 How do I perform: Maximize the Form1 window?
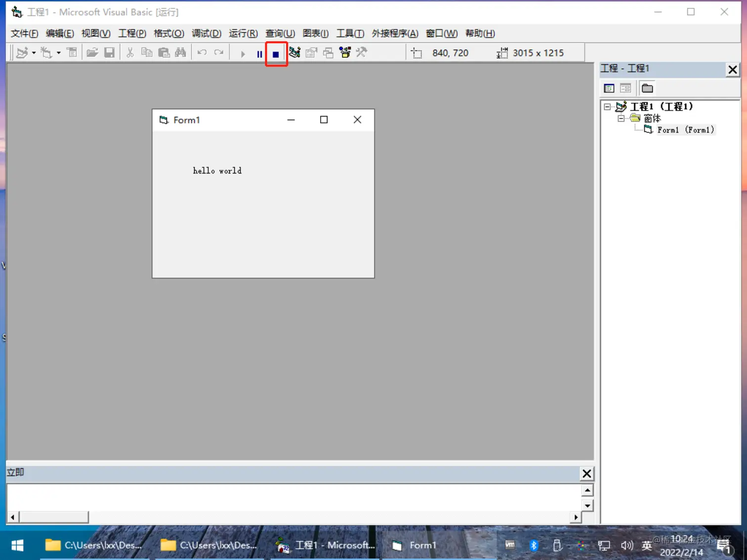click(x=324, y=120)
